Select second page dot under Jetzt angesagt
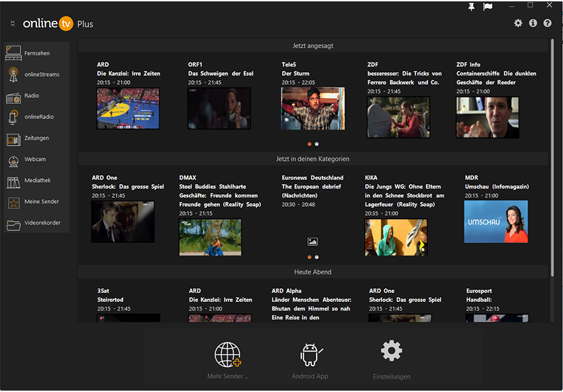Viewport: 563px width, 392px height. tap(317, 144)
